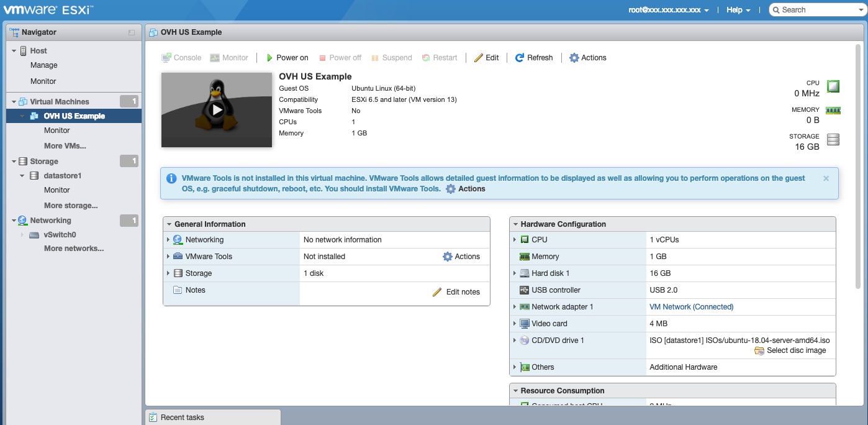The width and height of the screenshot is (868, 425).
Task: Click the Restart toolbar button
Action: click(x=440, y=58)
